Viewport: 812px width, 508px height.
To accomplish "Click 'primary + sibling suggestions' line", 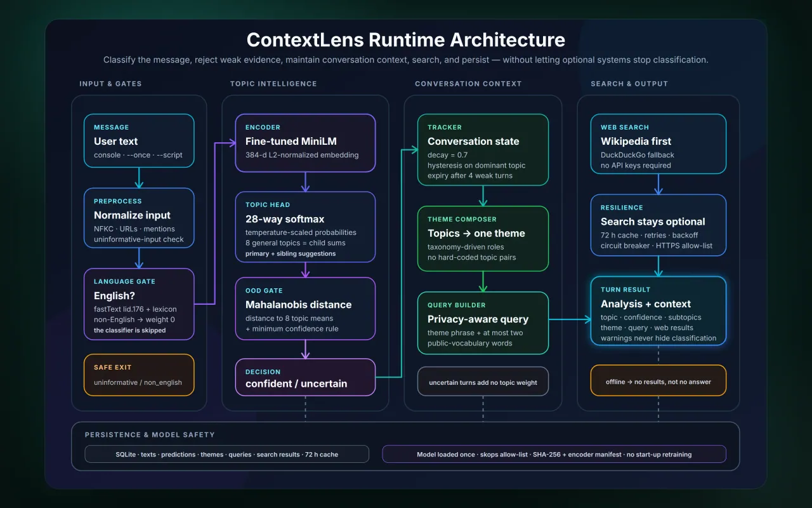I will pyautogui.click(x=291, y=254).
